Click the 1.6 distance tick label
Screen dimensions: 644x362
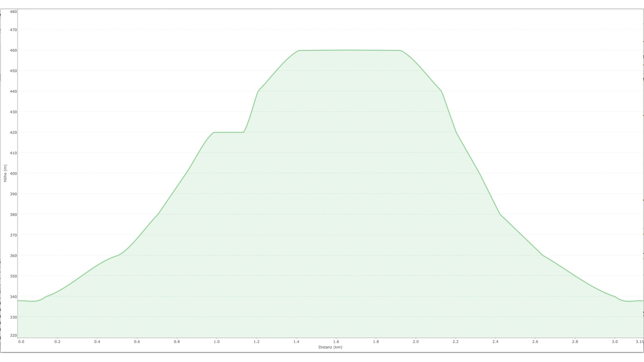click(336, 342)
